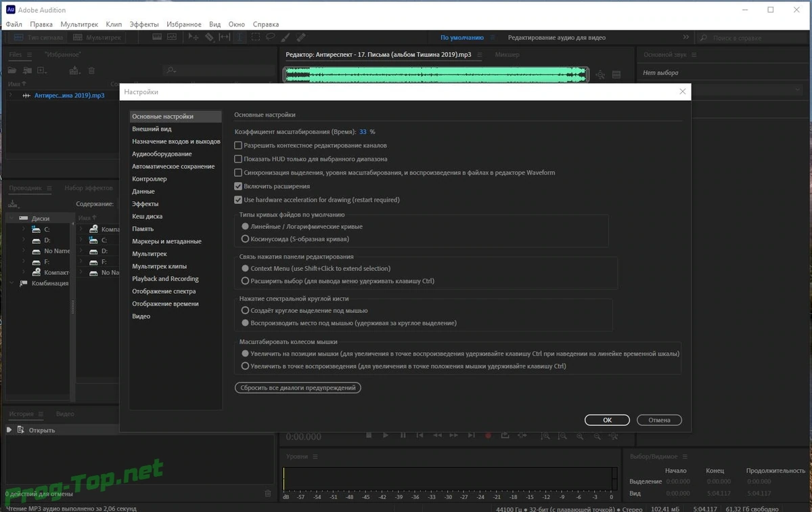Expand the F: drive in tree
Screen dimensions: 812x512
pos(24,262)
